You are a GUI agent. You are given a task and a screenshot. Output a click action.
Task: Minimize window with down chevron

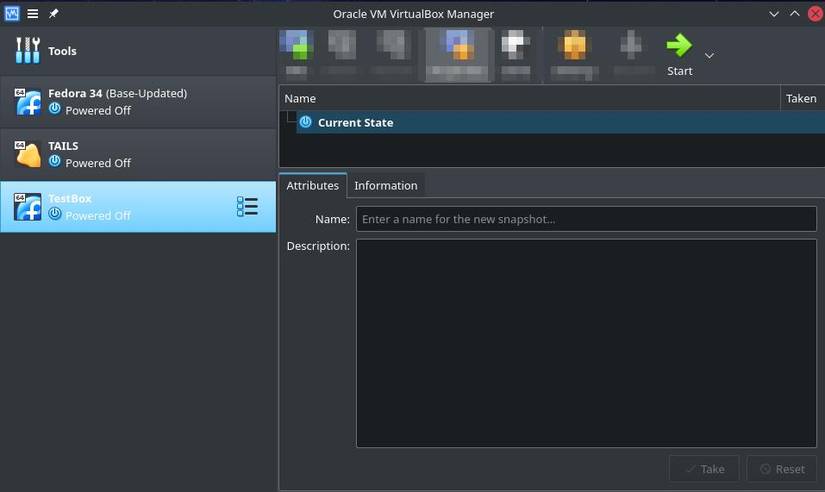click(x=773, y=14)
